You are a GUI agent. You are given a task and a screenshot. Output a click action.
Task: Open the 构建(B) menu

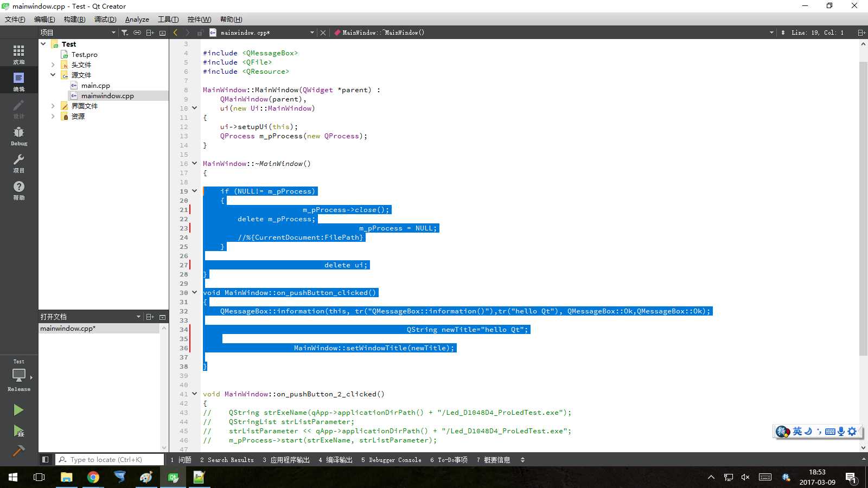74,20
